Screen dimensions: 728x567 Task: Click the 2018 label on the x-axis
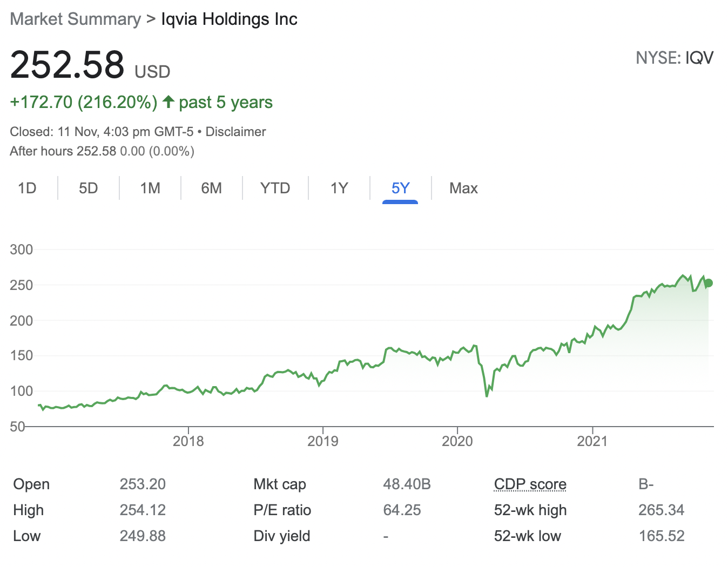pos(188,441)
